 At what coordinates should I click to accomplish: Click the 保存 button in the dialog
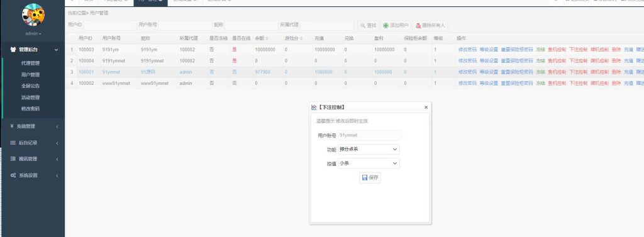tap(370, 178)
